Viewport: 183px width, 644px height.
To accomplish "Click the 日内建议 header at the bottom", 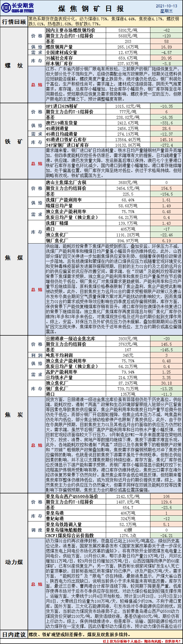I will pyautogui.click(x=14, y=634).
